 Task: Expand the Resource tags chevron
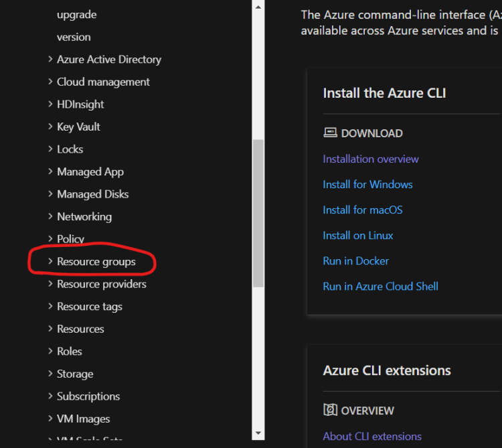click(50, 306)
